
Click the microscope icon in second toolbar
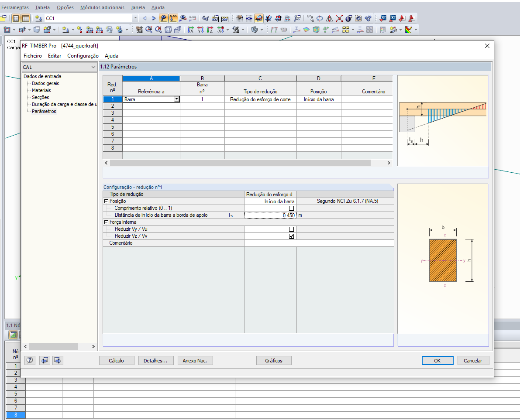pyautogui.click(x=236, y=30)
